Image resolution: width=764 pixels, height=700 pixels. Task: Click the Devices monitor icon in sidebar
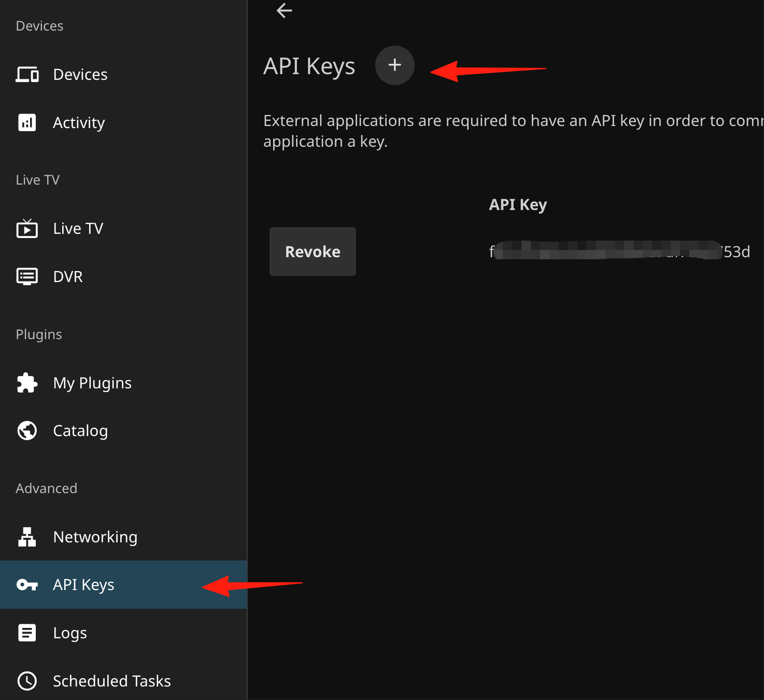pyautogui.click(x=27, y=75)
